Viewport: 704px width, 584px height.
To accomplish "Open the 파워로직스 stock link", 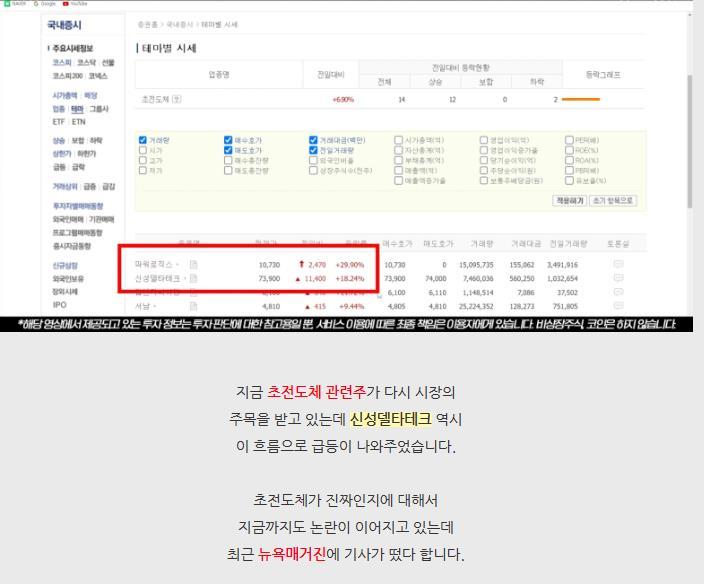I will pyautogui.click(x=154, y=264).
